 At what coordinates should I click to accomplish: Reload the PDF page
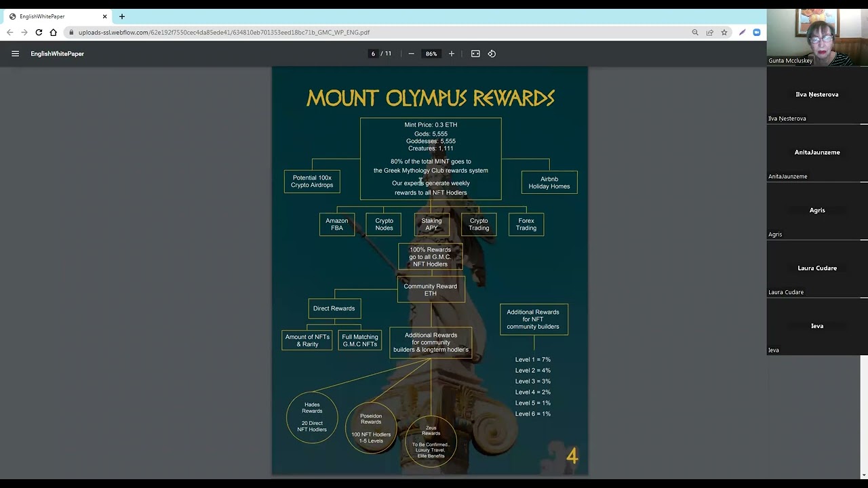click(39, 32)
